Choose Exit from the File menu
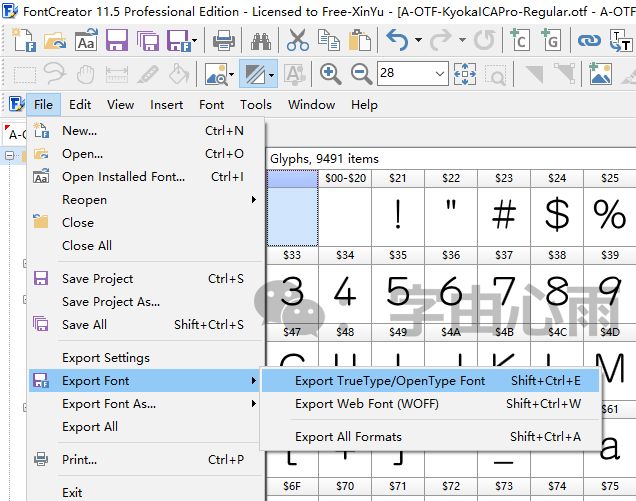The width and height of the screenshot is (636, 501). pyautogui.click(x=146, y=492)
